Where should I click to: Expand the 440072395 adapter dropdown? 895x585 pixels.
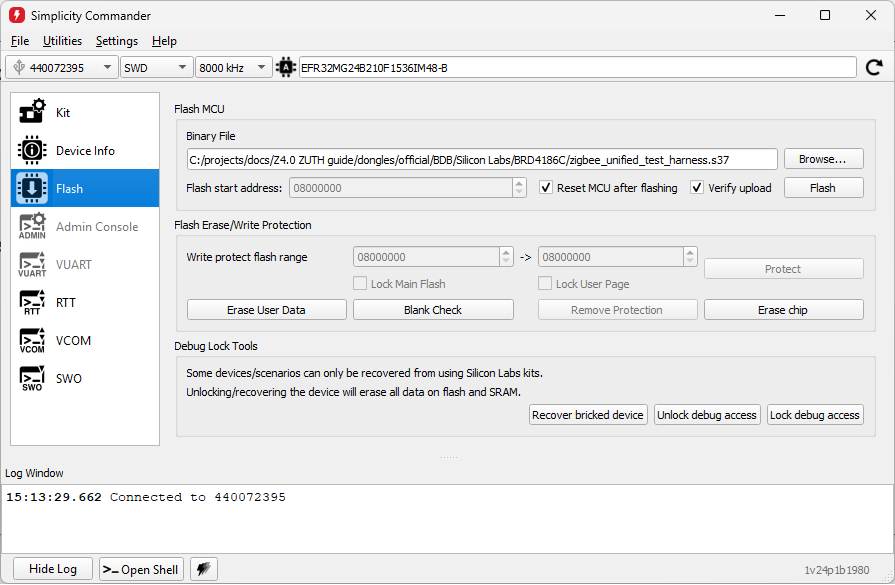click(x=107, y=67)
